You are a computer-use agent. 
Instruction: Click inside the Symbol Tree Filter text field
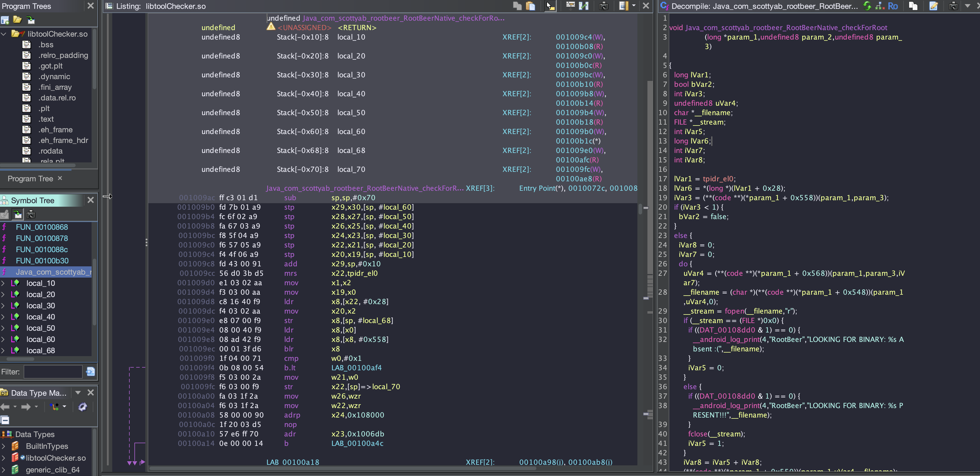[53, 371]
